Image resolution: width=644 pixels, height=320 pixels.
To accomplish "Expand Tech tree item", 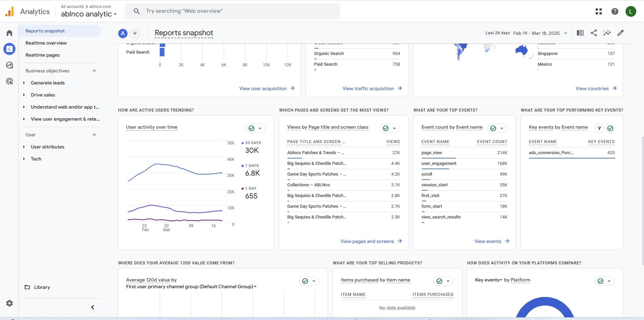I will click(x=24, y=159).
